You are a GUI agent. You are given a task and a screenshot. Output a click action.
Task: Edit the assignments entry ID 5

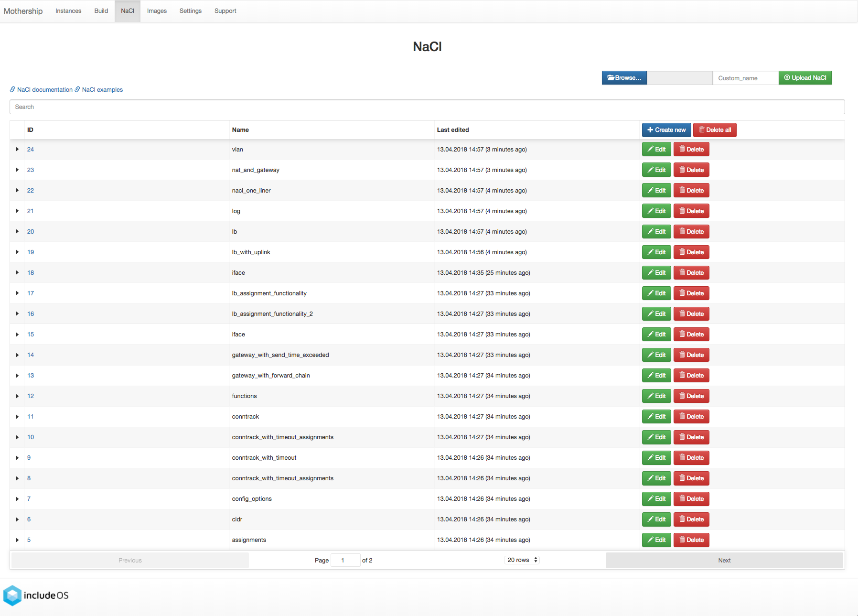[656, 540]
